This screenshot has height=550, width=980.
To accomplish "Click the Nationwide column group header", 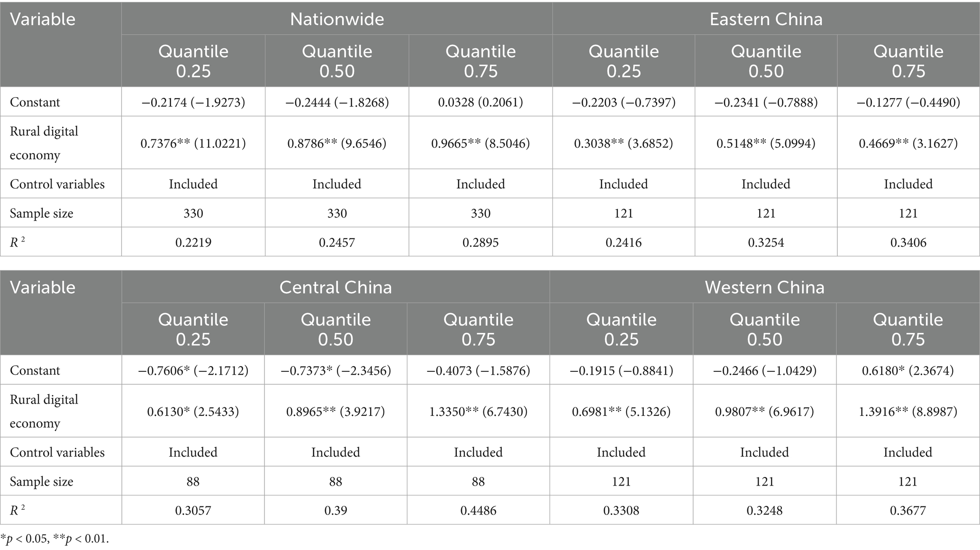I will click(337, 19).
